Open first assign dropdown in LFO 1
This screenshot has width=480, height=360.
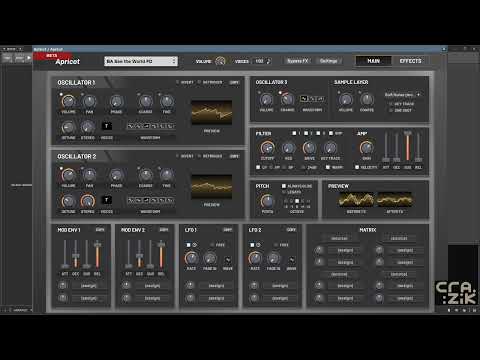[x=216, y=286]
